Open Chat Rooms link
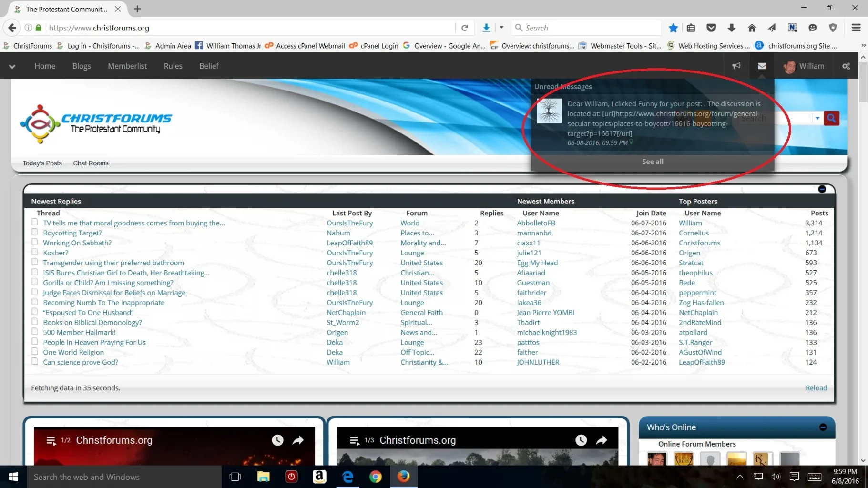Viewport: 868px width, 488px height. click(91, 163)
